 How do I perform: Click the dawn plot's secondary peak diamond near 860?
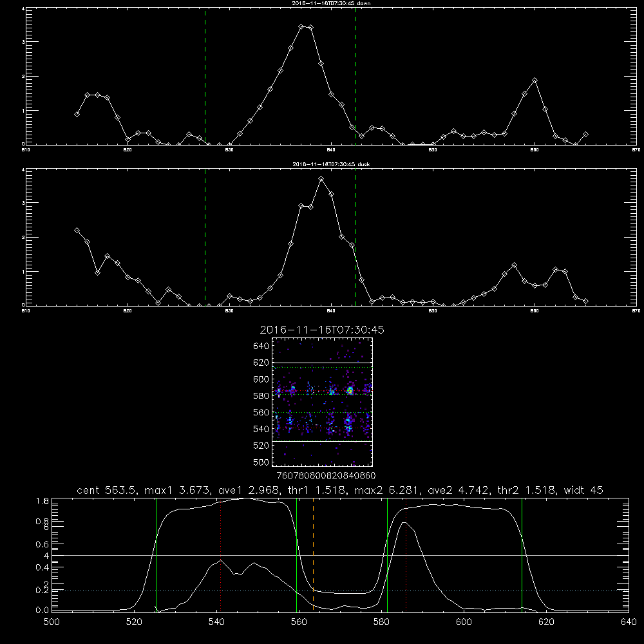point(535,80)
